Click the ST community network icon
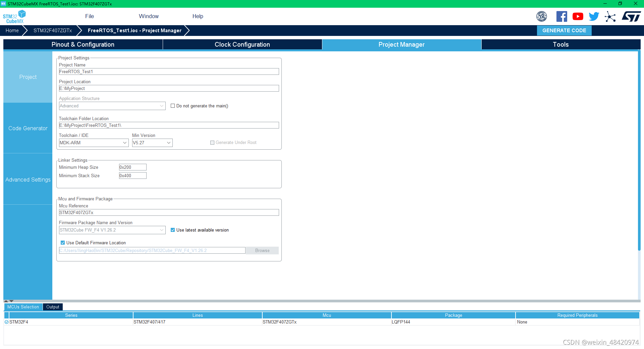644x349 pixels. (610, 16)
